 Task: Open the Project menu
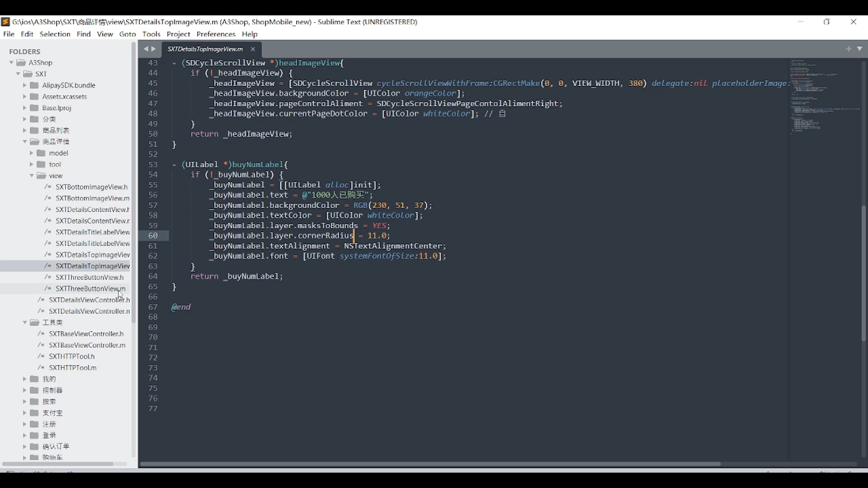pos(178,34)
